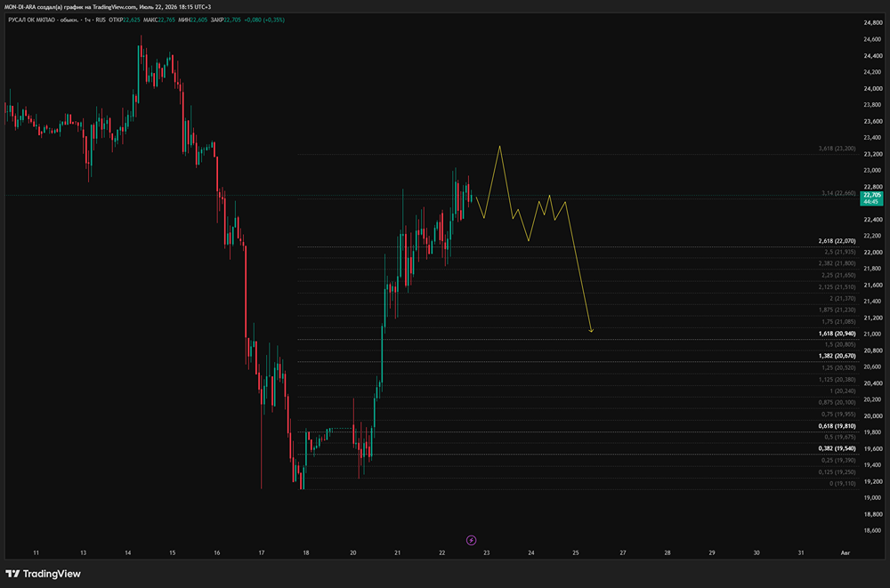Click the yellow arrow tip of forecast line

click(591, 330)
